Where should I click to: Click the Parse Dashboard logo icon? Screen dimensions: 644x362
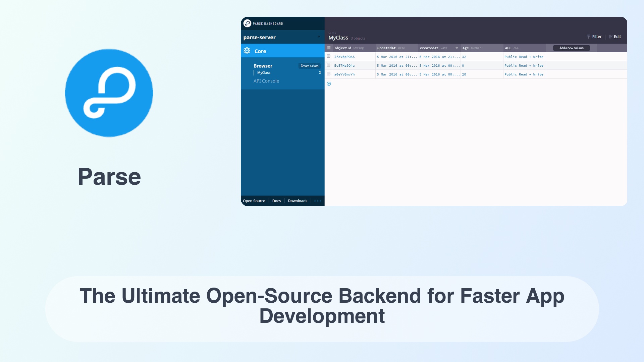pyautogui.click(x=247, y=23)
